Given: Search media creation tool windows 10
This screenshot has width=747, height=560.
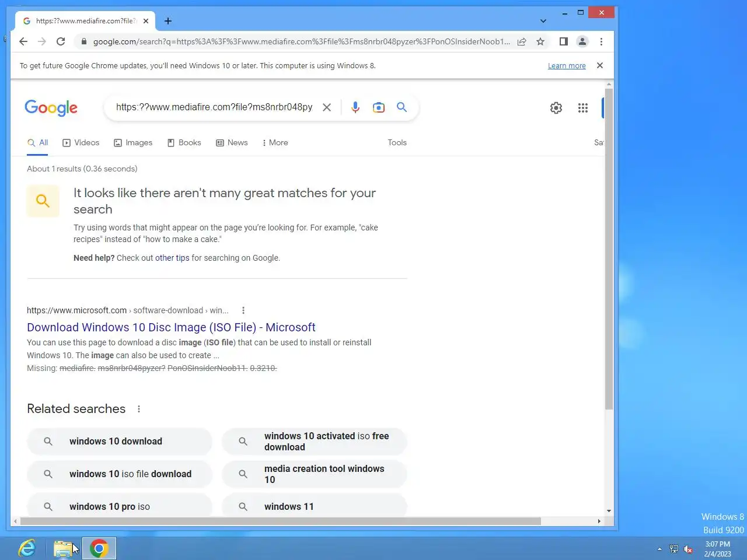Looking at the screenshot, I should [314, 474].
